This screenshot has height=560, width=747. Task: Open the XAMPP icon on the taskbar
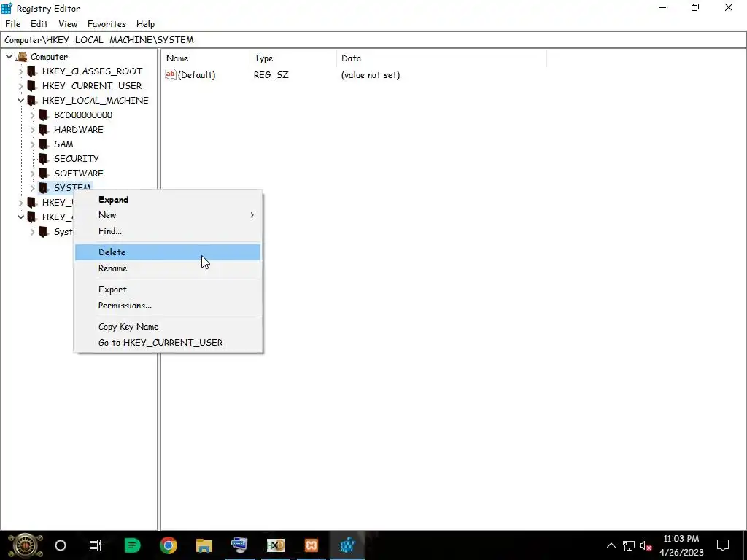[311, 545]
